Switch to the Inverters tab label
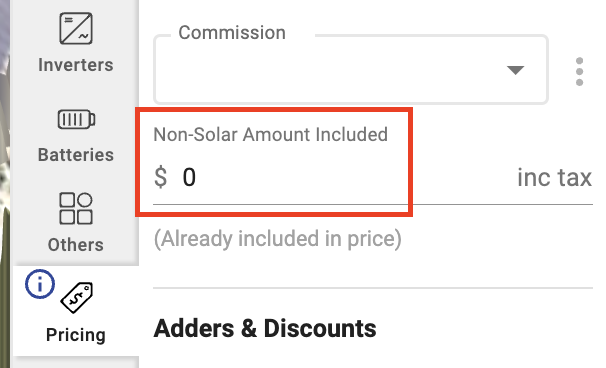The image size is (606, 368). 76,65
